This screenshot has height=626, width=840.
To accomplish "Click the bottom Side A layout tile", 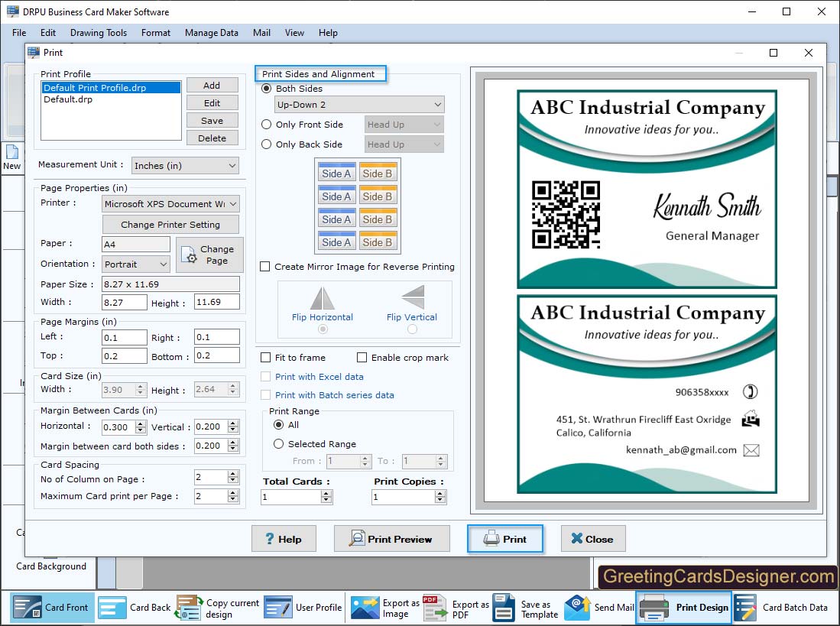I will [336, 242].
